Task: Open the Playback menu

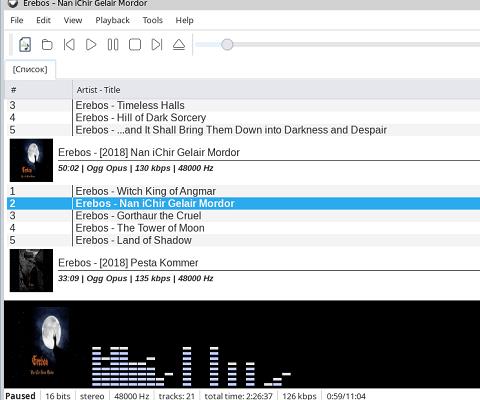Action: point(112,20)
